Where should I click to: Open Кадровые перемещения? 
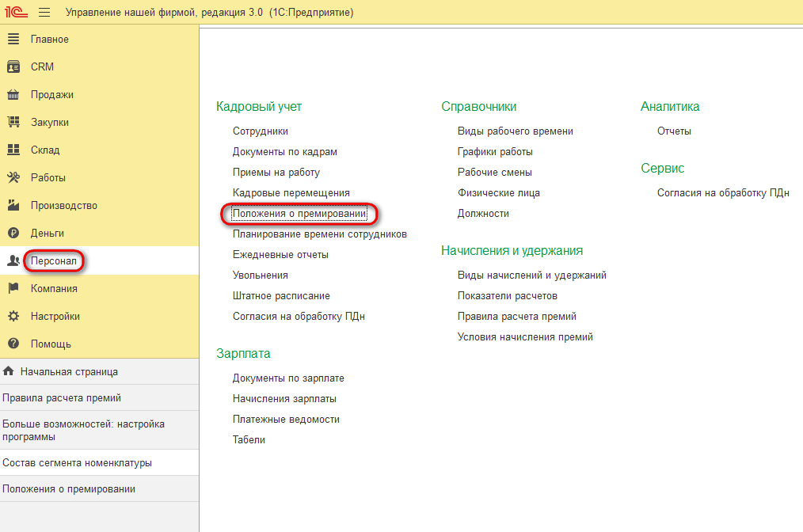click(x=291, y=193)
